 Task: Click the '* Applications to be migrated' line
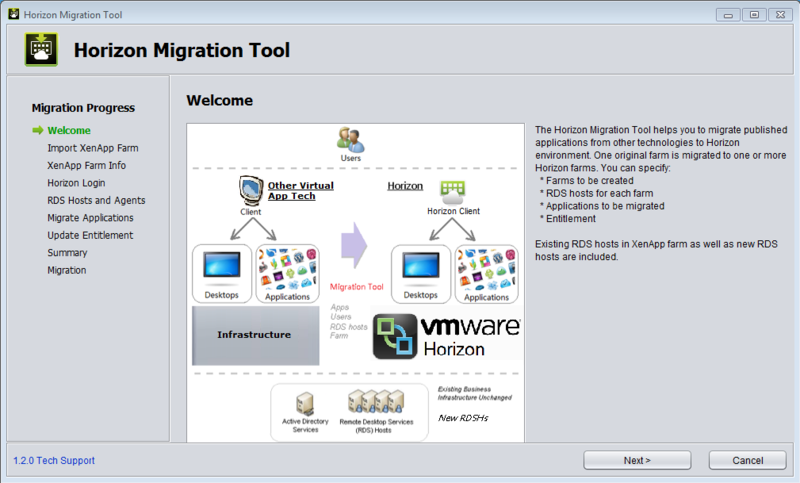coord(602,206)
